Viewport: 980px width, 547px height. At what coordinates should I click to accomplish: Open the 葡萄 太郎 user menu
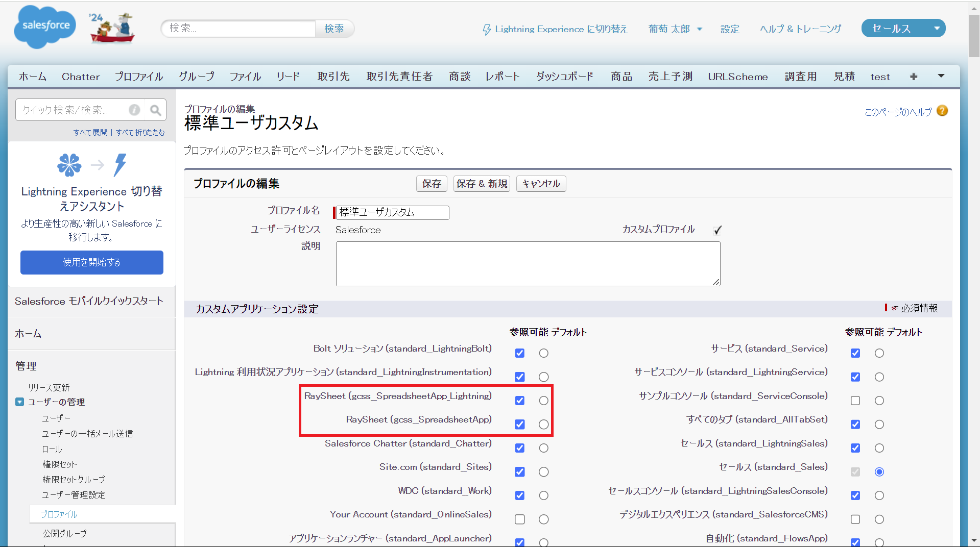coord(675,29)
